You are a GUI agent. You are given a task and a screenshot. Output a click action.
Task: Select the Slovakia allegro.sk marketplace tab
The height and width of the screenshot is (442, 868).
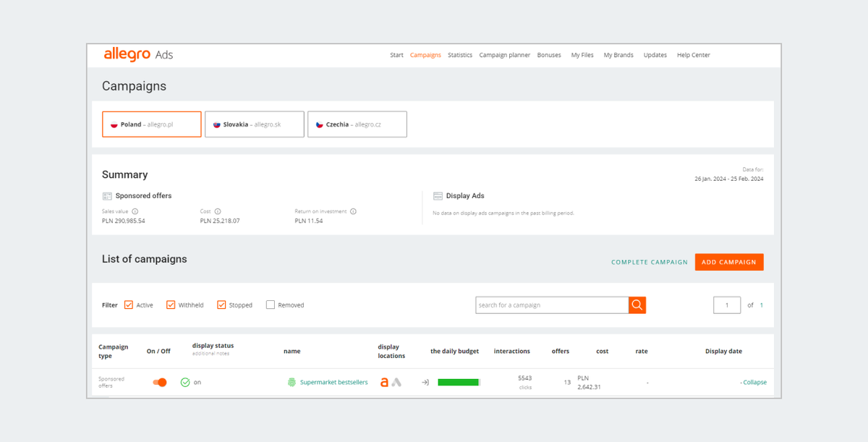pyautogui.click(x=255, y=124)
